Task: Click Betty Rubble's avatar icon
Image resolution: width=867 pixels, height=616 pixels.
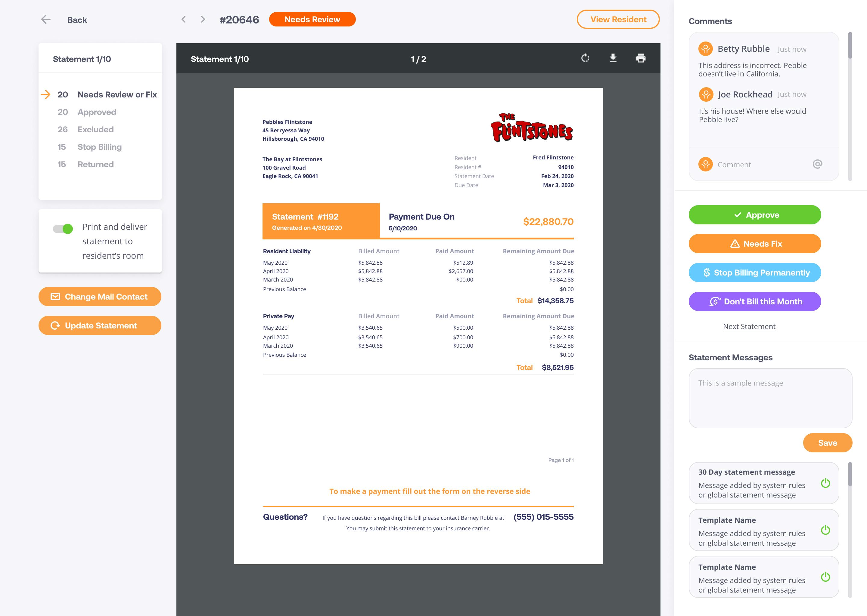Action: [x=705, y=48]
